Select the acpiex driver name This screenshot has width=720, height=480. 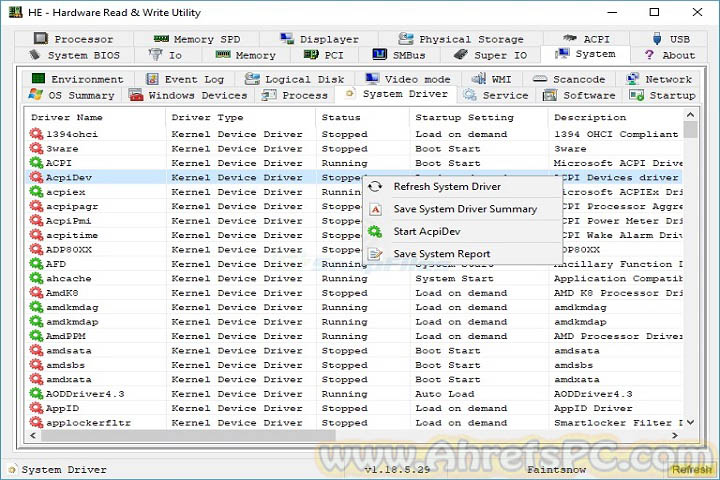coord(66,192)
